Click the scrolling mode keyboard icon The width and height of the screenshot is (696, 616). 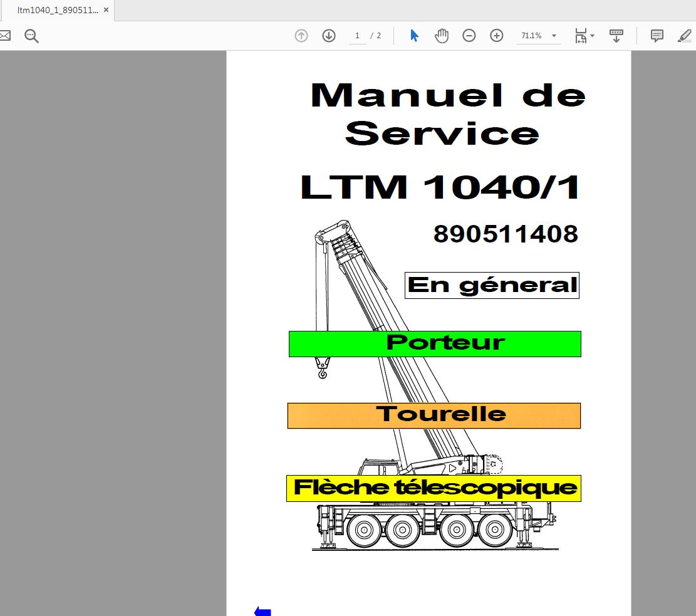pos(616,36)
